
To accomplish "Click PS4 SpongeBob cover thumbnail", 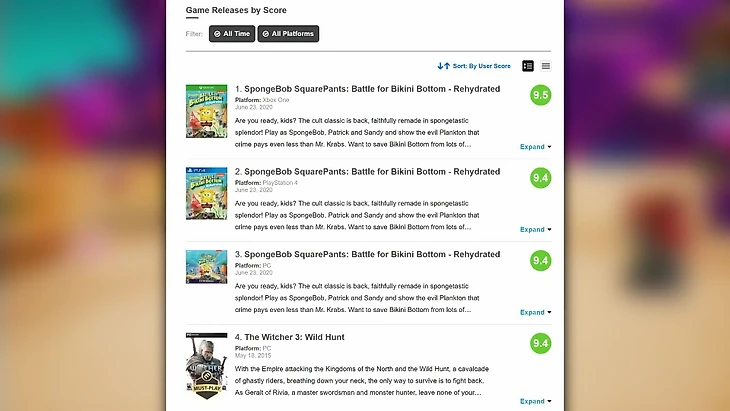I will (207, 194).
